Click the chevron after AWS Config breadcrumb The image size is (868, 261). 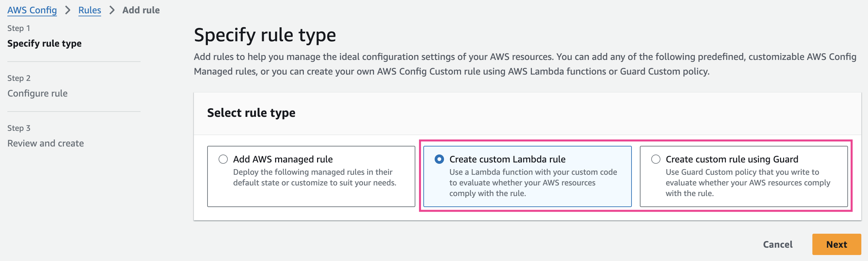(x=68, y=10)
